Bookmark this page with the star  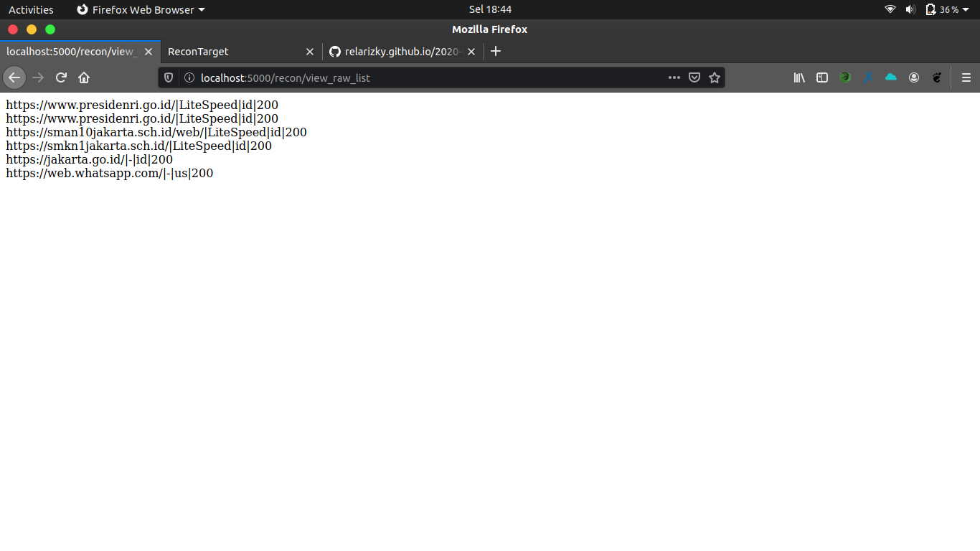click(715, 77)
